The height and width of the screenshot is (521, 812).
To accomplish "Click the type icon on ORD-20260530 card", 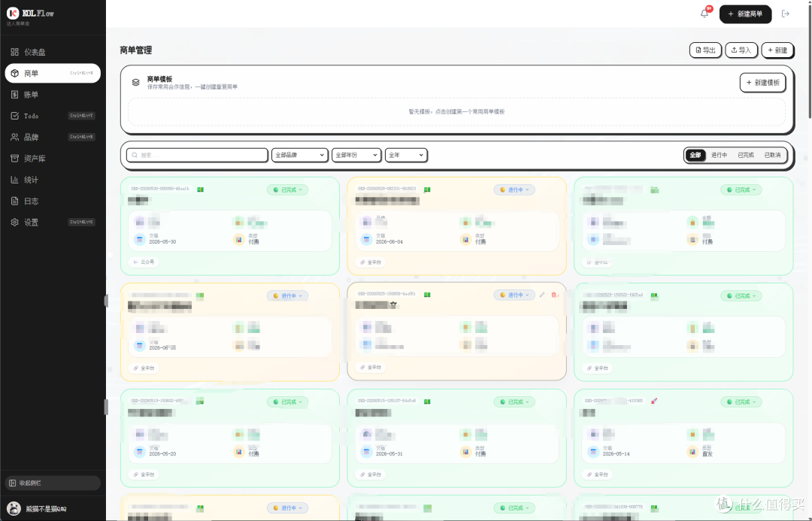I will (x=239, y=239).
